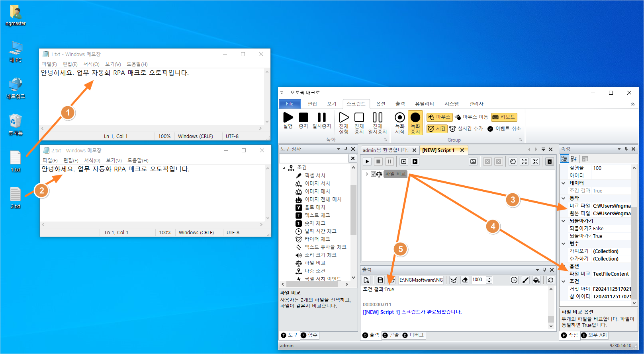Select 이미지 서치 in the toolbox
This screenshot has width=644, height=354.
pyautogui.click(x=317, y=183)
